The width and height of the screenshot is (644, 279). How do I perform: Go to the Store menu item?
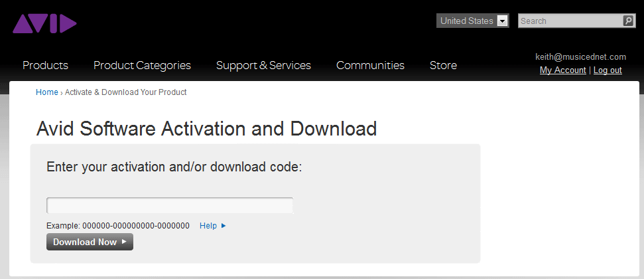pos(443,65)
